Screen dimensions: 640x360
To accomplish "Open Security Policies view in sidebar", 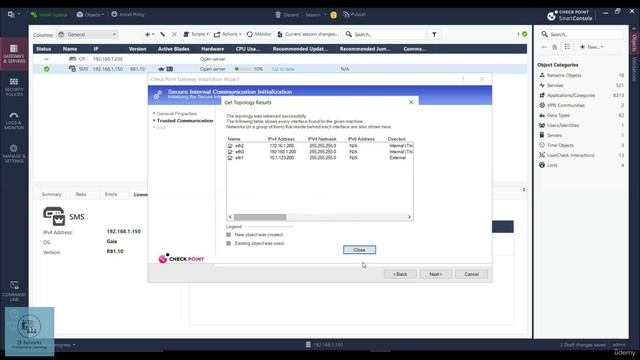I will coord(14,87).
